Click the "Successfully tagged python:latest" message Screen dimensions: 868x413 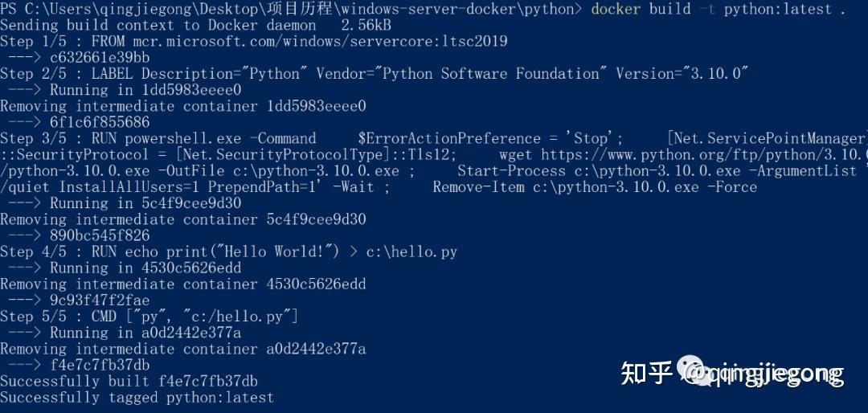click(137, 397)
